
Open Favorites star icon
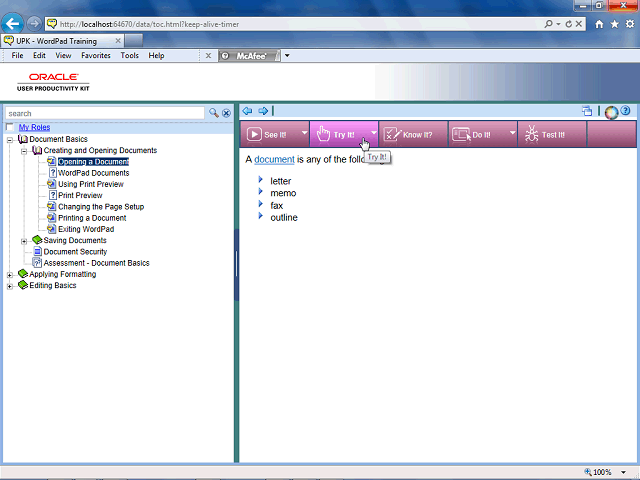615,24
